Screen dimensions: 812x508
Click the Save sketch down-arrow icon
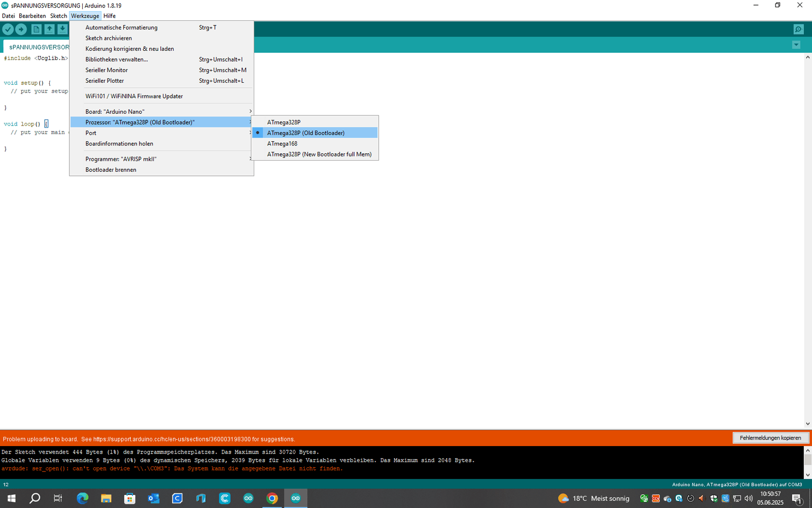(x=62, y=29)
